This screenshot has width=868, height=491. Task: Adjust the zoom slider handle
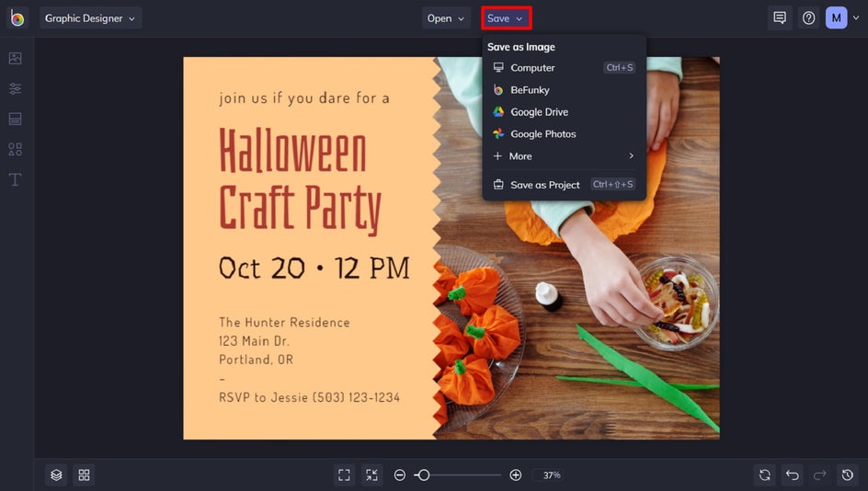tap(424, 475)
